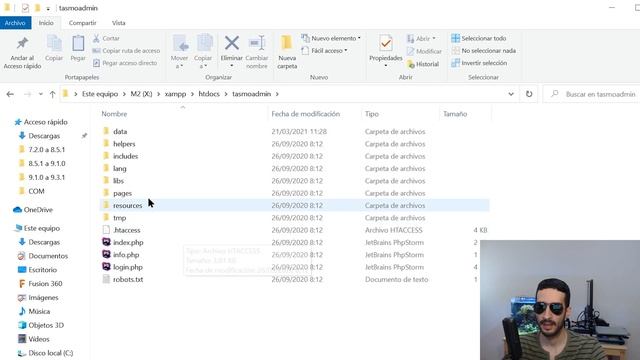Image resolution: width=640 pixels, height=360 pixels.
Task: Select the resources folder row
Action: 294,205
